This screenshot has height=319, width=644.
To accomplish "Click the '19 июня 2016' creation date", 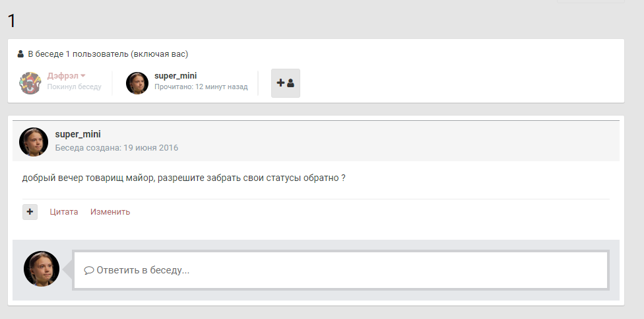I will pyautogui.click(x=150, y=148).
